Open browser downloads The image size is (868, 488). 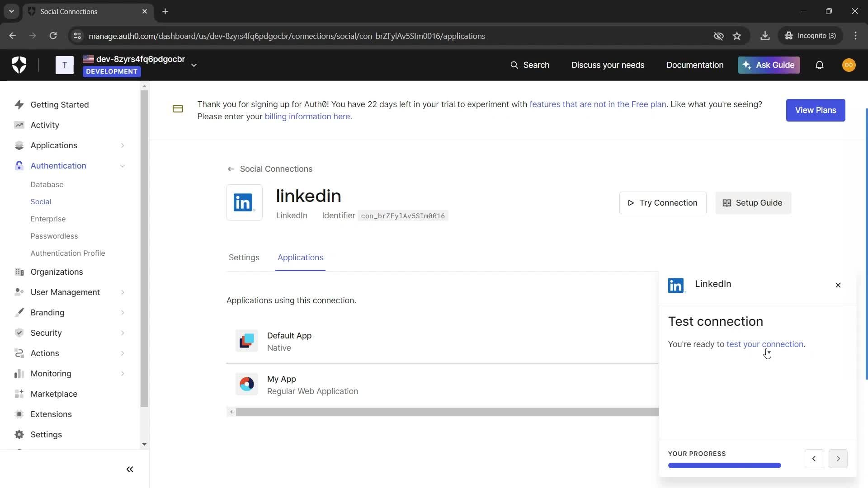click(765, 36)
